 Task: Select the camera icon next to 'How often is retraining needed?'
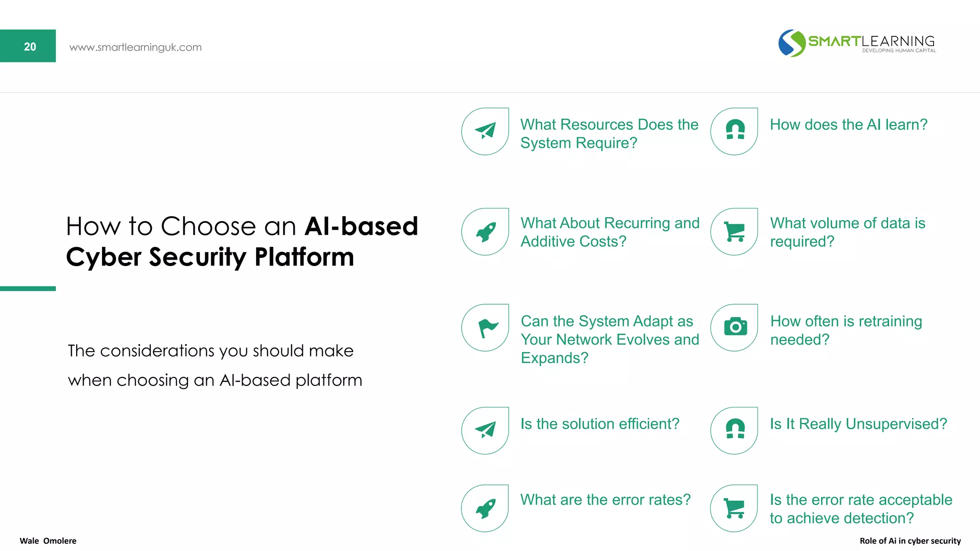[735, 327]
